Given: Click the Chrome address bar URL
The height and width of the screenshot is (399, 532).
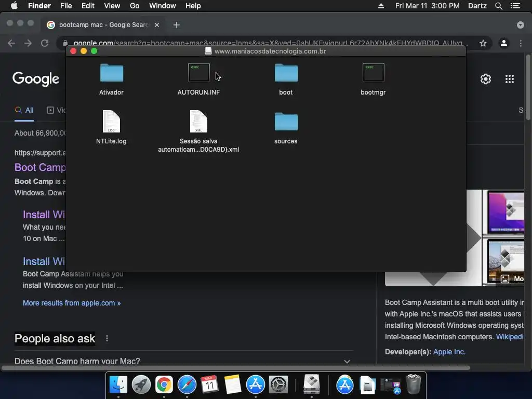Looking at the screenshot, I should pos(270,43).
